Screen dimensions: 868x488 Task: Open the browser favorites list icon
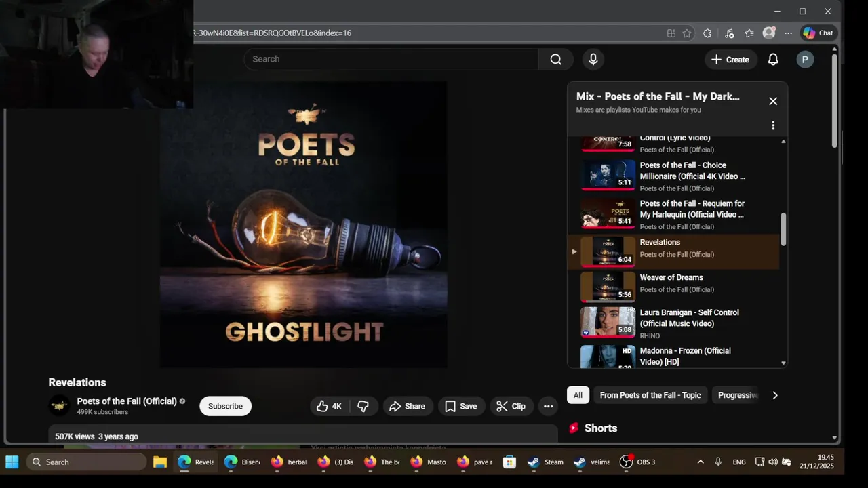pyautogui.click(x=749, y=33)
